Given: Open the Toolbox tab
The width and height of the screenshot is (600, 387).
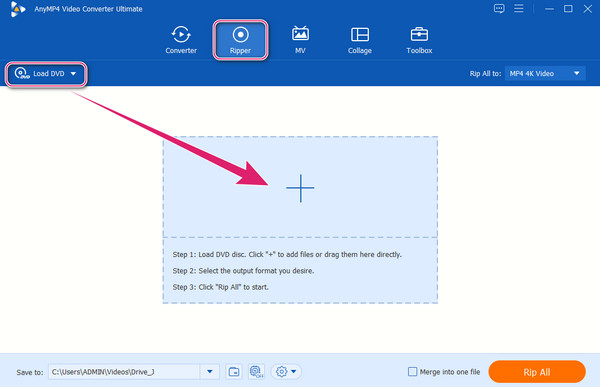Looking at the screenshot, I should click(x=419, y=40).
